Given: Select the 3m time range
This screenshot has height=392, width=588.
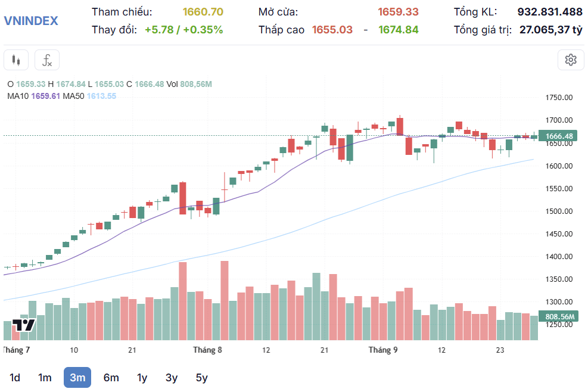Looking at the screenshot, I should (77, 377).
